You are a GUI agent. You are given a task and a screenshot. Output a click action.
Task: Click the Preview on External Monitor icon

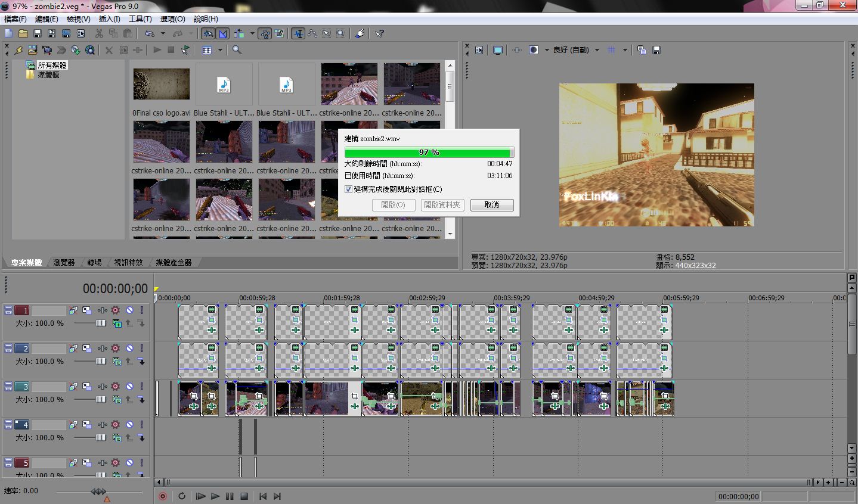498,50
